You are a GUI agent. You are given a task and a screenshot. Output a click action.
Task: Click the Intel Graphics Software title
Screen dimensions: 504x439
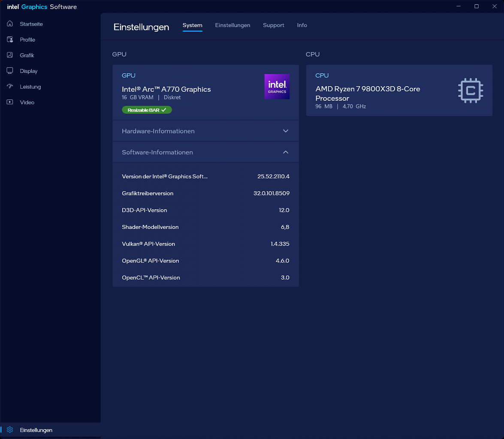pyautogui.click(x=42, y=7)
